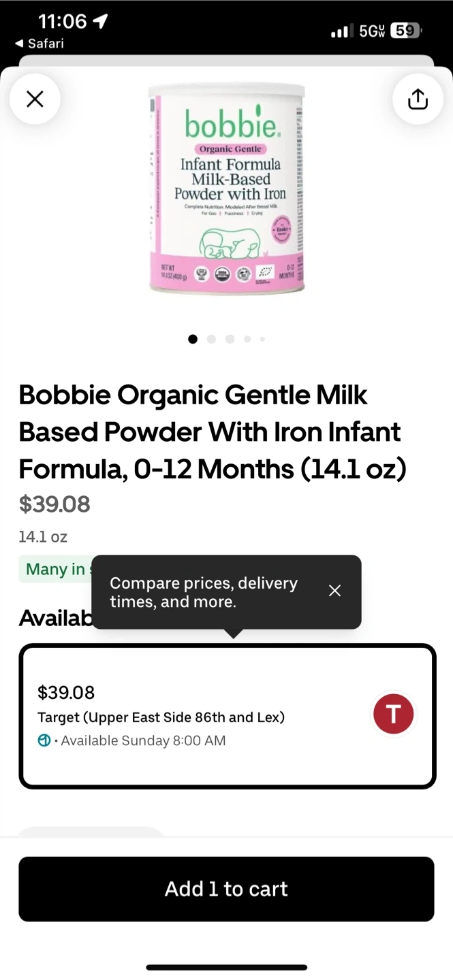Tap the share icon
453x980 pixels.
[418, 99]
